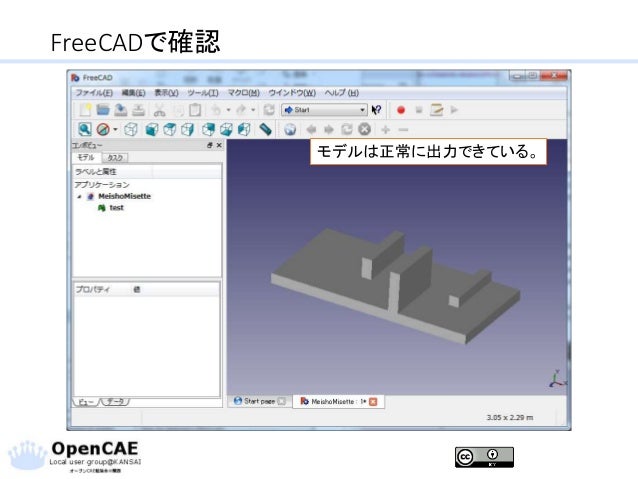Open the ツール(T) menu

203,93
